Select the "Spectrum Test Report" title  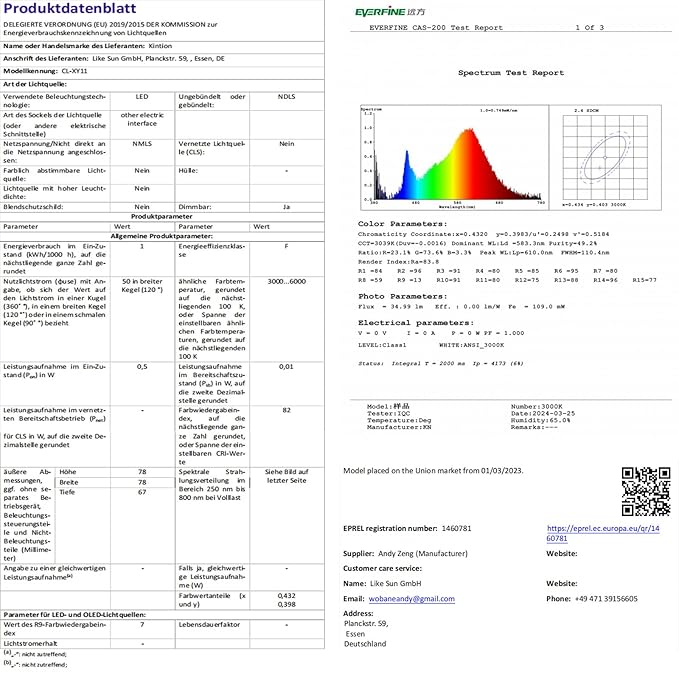[x=510, y=73]
